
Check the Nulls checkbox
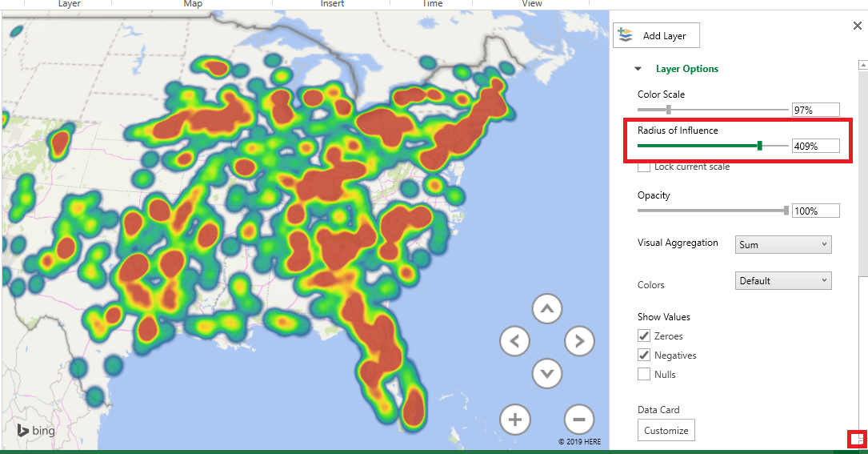[x=644, y=374]
